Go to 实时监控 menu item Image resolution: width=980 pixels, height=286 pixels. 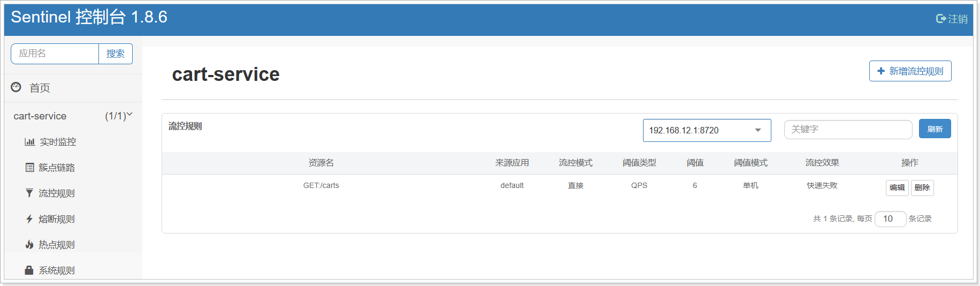pos(58,142)
